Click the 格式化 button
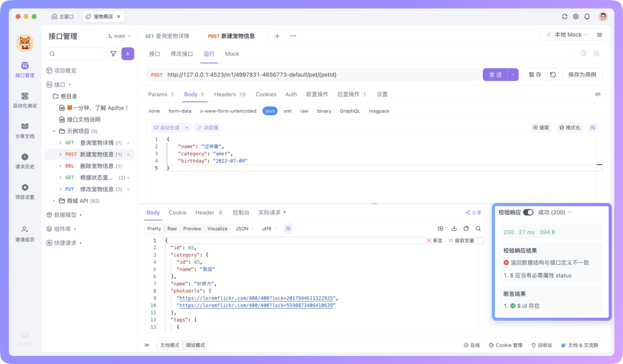Viewport: 623px width, 364px height. coord(570,127)
